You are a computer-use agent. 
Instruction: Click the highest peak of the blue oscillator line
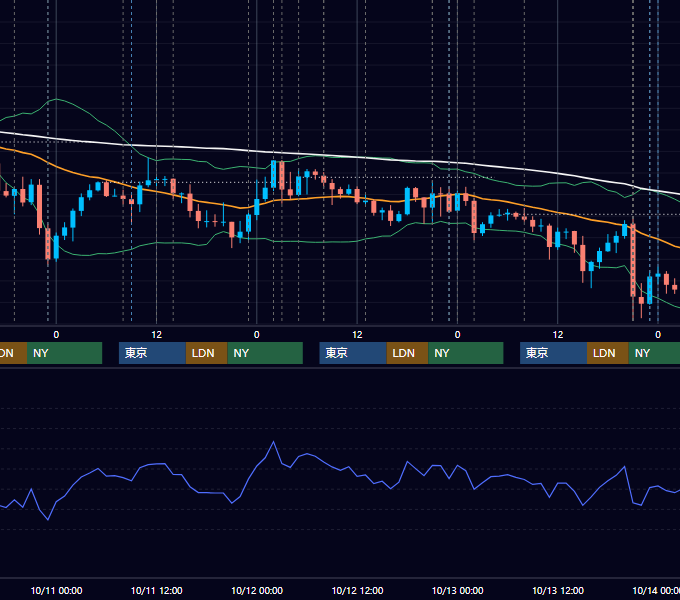click(x=274, y=442)
